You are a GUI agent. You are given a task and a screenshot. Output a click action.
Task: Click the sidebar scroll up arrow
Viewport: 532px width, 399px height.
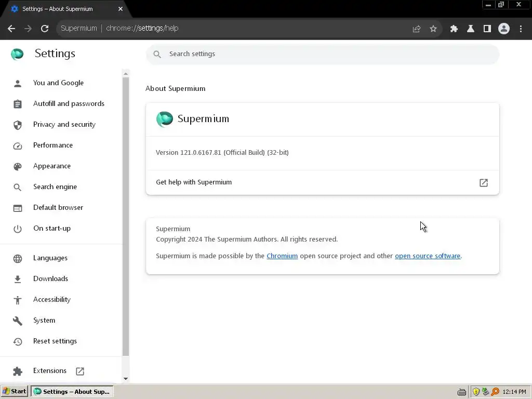(126, 74)
